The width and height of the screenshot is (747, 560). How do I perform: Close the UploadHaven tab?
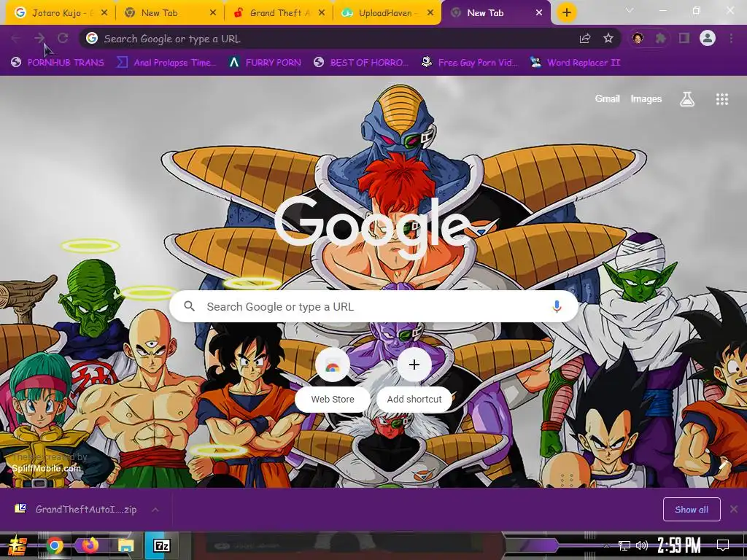tap(430, 13)
